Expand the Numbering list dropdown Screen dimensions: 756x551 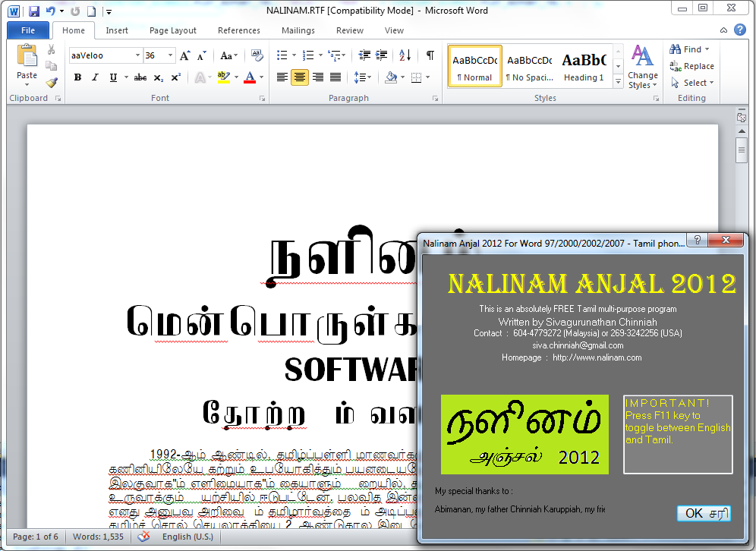pos(320,55)
